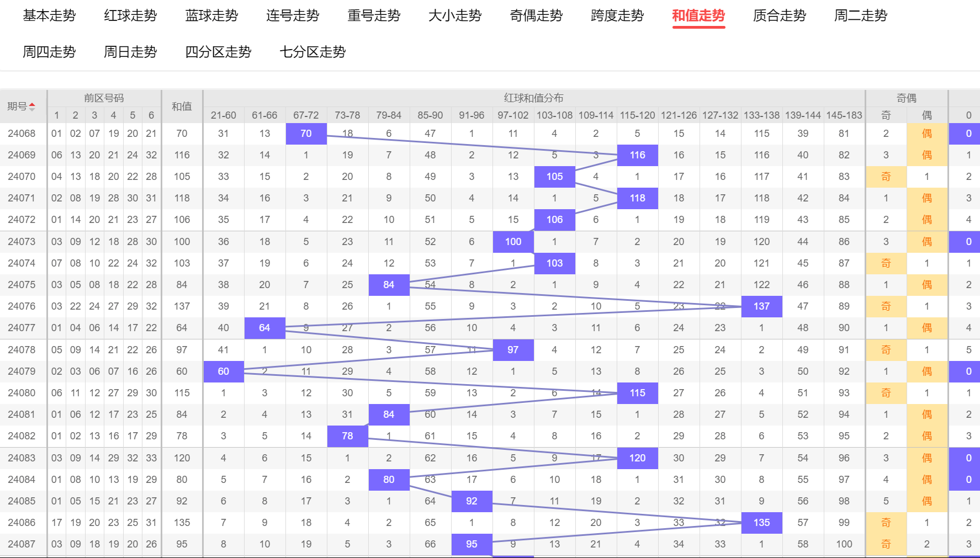
Task: Click the 21-60 range column header
Action: [223, 115]
